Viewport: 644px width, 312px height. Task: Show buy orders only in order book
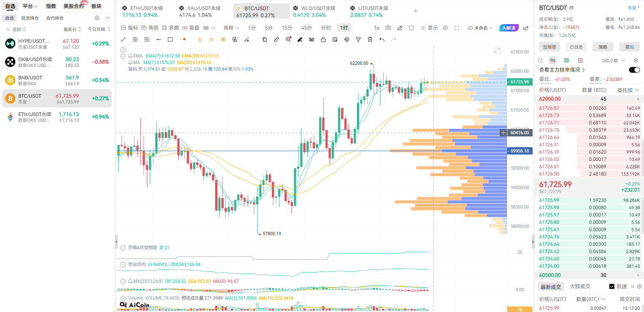click(567, 60)
